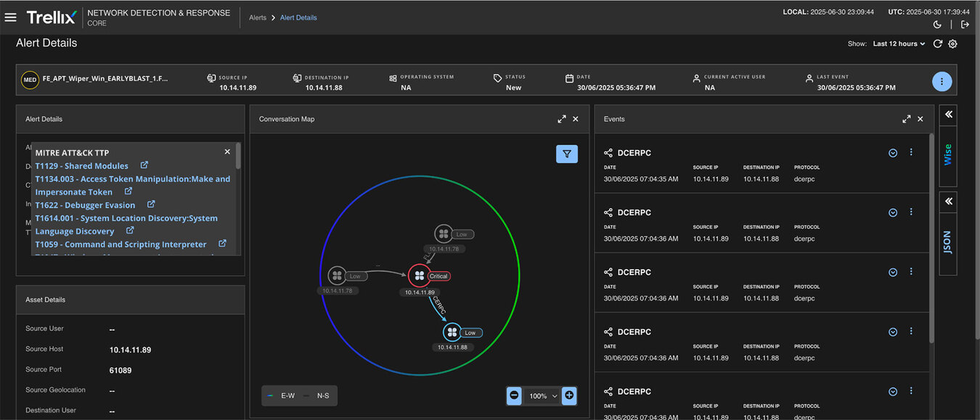
Task: Click the status value New
Action: [x=514, y=88]
